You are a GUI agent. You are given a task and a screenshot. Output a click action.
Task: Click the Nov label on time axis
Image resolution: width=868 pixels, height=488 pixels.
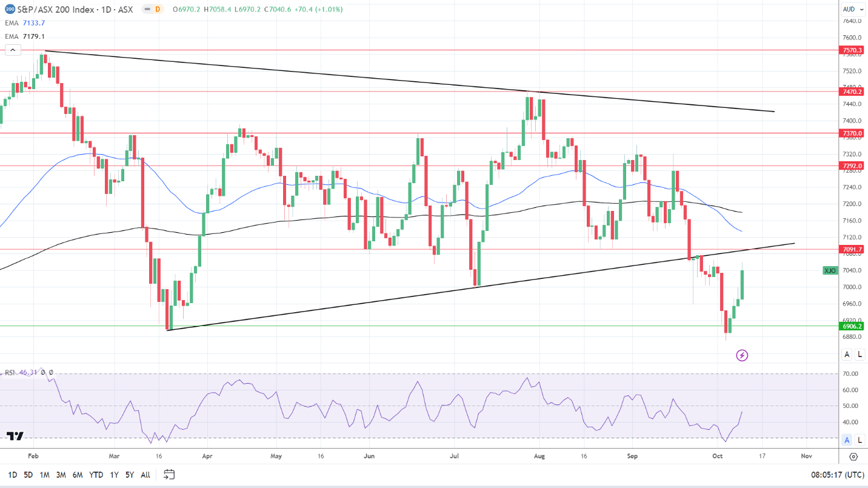806,455
